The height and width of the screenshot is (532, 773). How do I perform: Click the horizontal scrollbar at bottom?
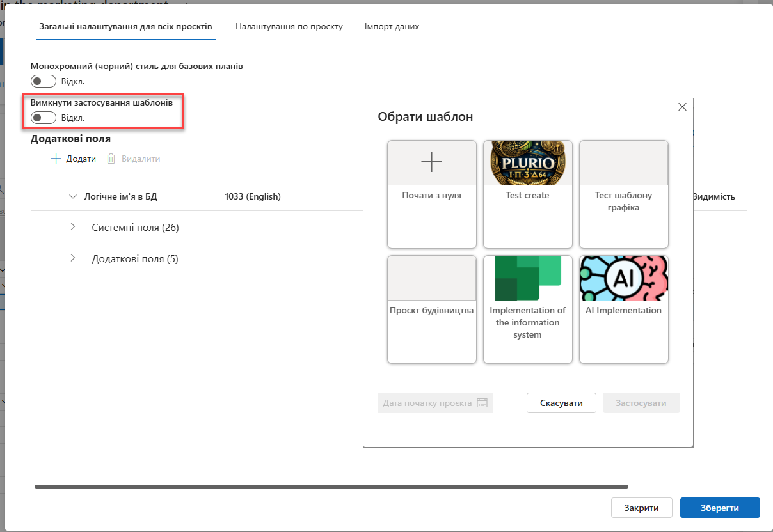[331, 487]
